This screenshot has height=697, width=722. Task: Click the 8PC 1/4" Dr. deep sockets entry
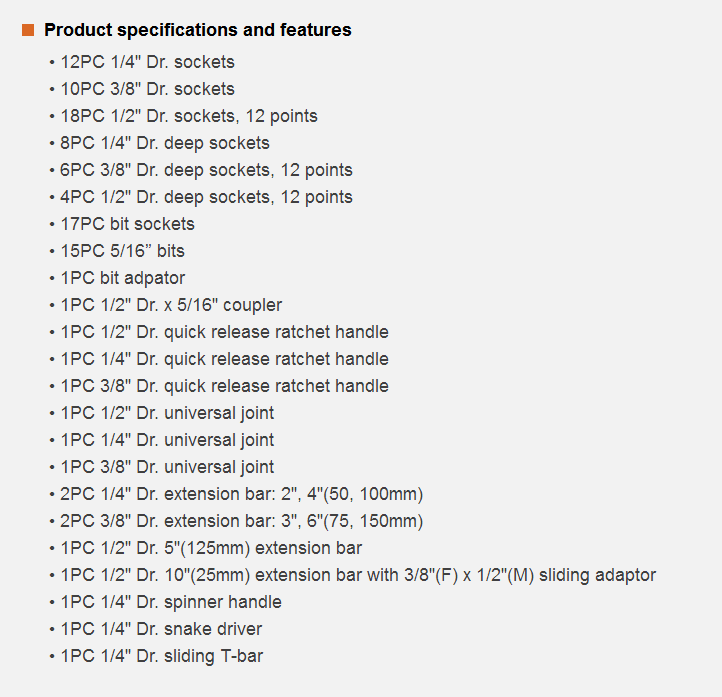click(x=165, y=143)
